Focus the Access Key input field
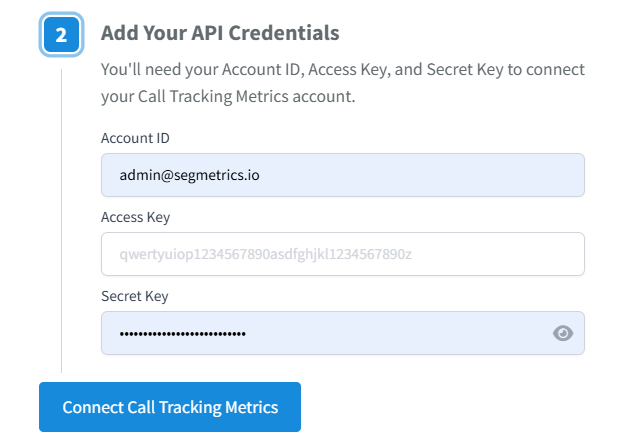This screenshot has width=639, height=447. [342, 254]
